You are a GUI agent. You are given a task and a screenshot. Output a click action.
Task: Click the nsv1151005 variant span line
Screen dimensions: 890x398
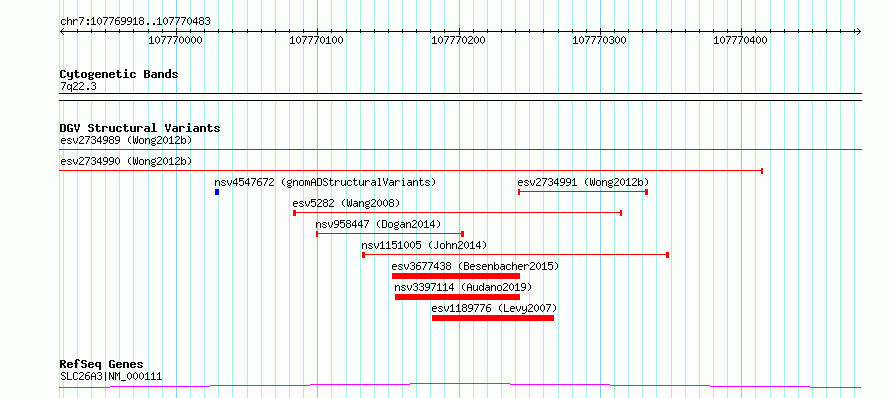click(515, 255)
